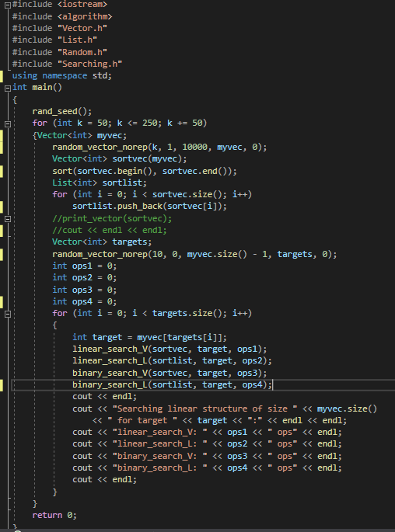Image resolution: width=395 pixels, height=532 pixels.
Task: Collapse the #include directives block
Action: pos(8,5)
